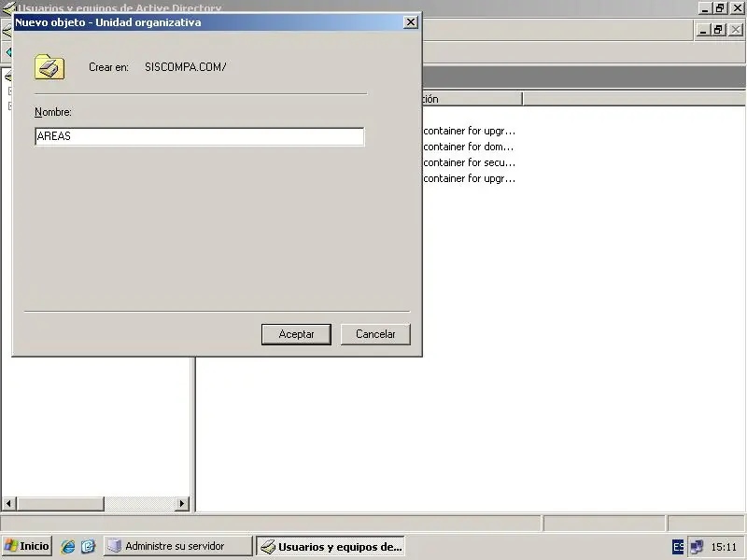
Task: Click the Aceptar button
Action: [296, 334]
